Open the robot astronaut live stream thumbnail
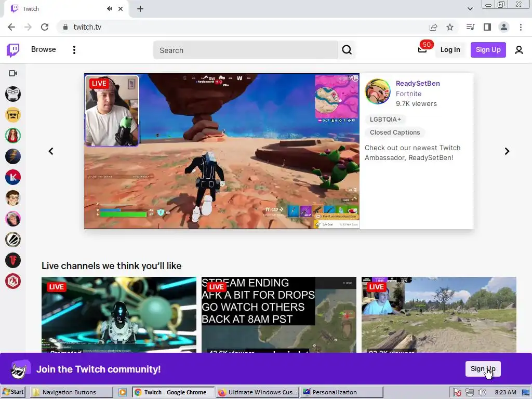Viewport: 532px width, 399px height. tap(119, 315)
